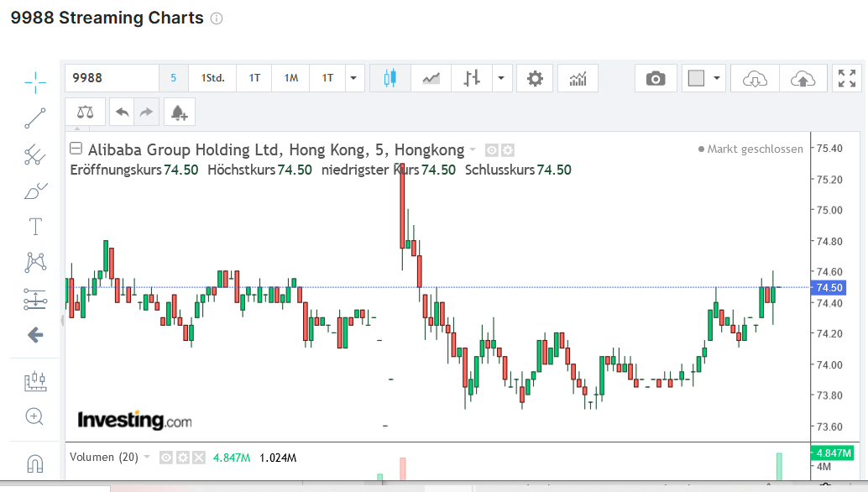The image size is (868, 492).
Task: Select the 1Std. interval
Action: point(212,78)
